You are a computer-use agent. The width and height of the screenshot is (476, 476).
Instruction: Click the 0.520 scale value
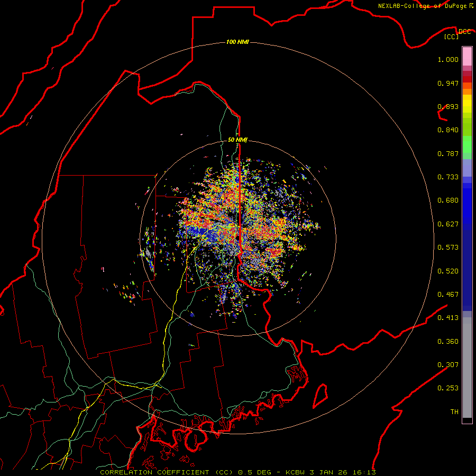click(448, 271)
